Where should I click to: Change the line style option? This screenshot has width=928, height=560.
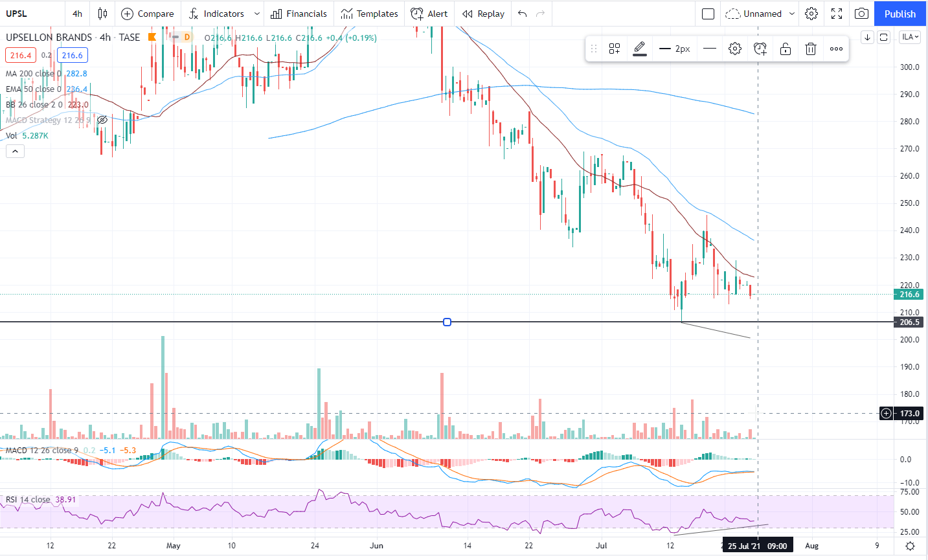[x=710, y=49]
